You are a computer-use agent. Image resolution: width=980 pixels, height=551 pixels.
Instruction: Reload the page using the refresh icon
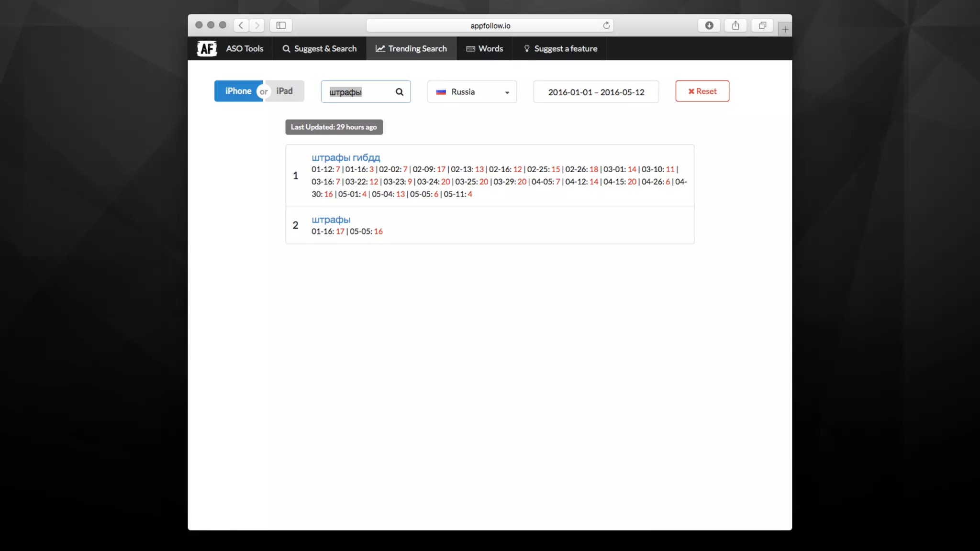click(606, 25)
